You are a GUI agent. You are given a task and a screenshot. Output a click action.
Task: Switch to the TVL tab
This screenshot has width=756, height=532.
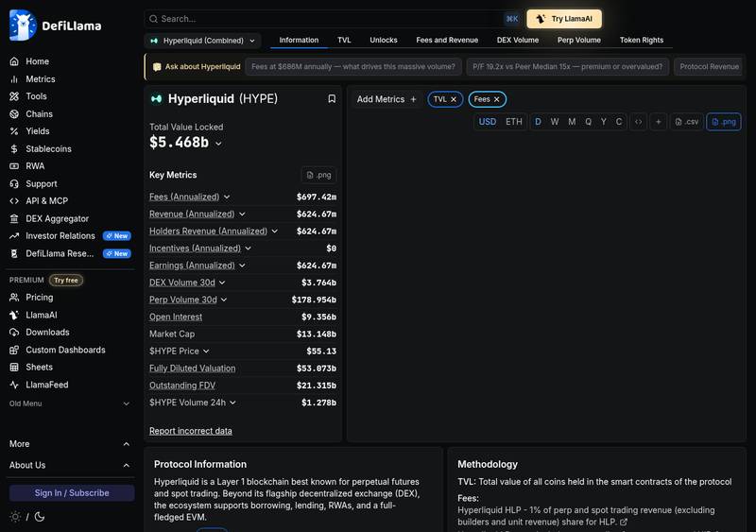pos(344,40)
